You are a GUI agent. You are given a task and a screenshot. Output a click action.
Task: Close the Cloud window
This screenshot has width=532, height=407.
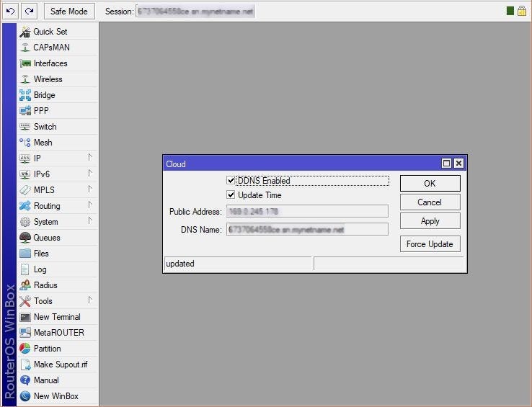(x=458, y=164)
